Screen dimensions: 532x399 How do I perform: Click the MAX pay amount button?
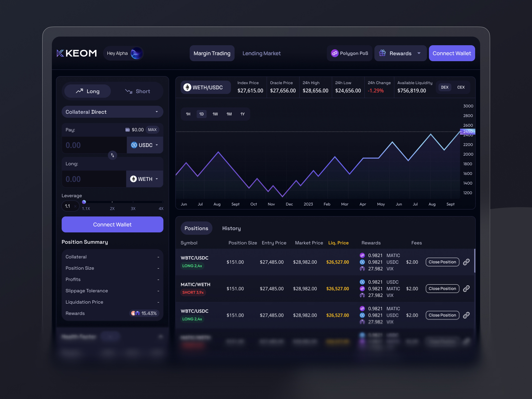pyautogui.click(x=152, y=130)
